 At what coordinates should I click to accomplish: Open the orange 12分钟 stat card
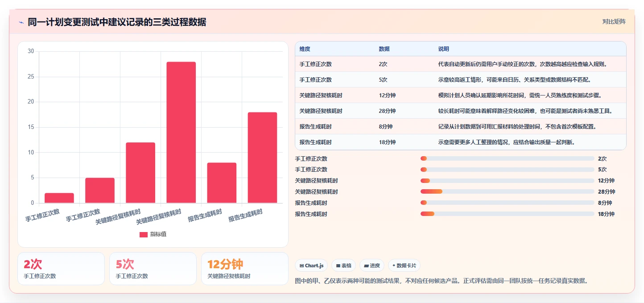(x=245, y=269)
